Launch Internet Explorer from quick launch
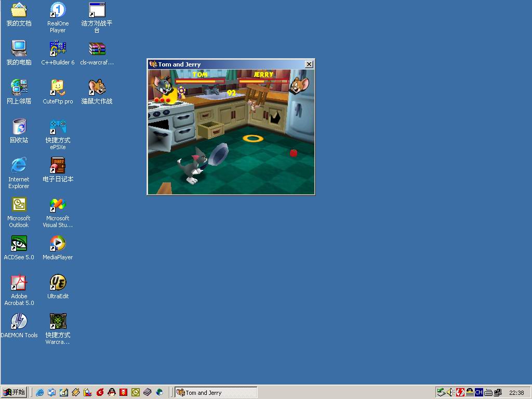Screen dimensions: 532x399 (x=39, y=393)
